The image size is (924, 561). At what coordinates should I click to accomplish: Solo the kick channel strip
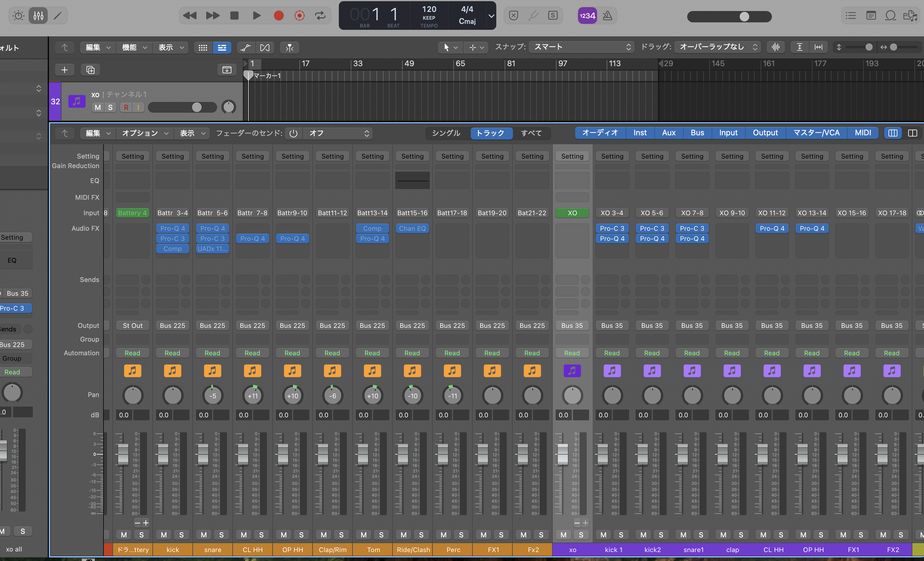coord(181,535)
